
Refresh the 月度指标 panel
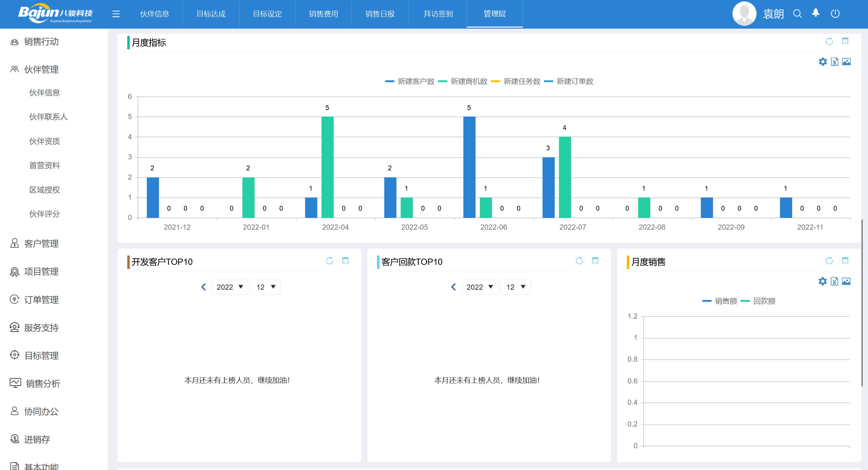click(x=829, y=41)
